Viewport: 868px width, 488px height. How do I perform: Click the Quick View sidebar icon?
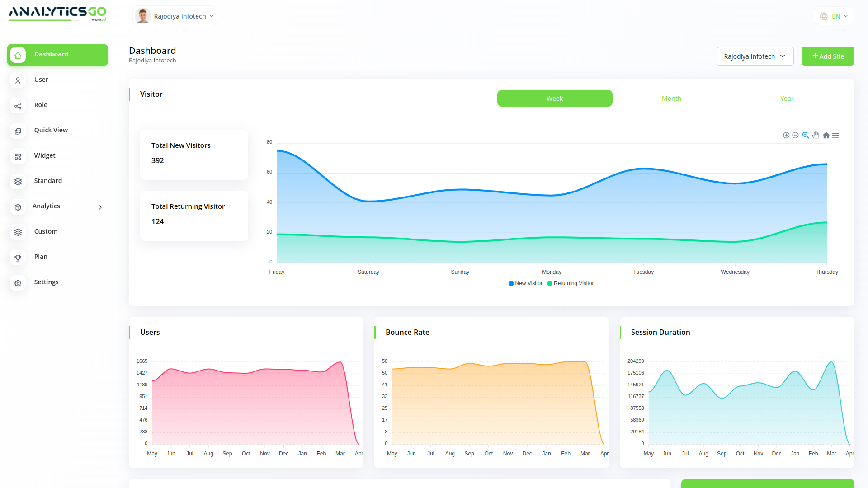18,131
